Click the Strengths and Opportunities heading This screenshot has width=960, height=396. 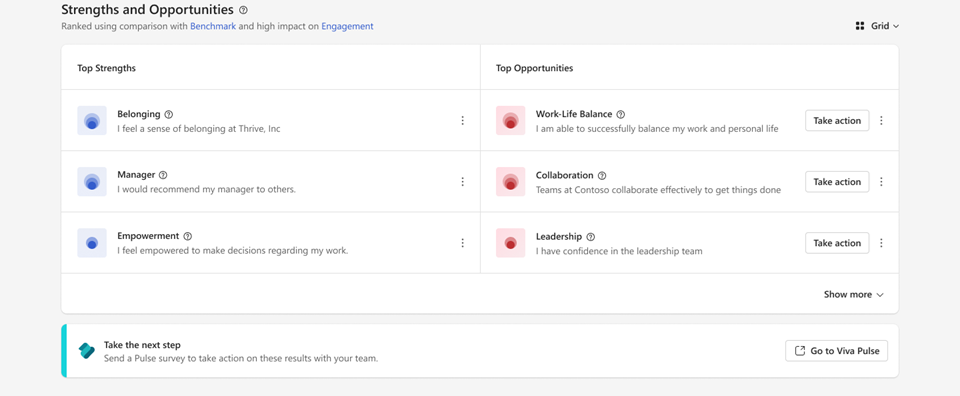(148, 10)
